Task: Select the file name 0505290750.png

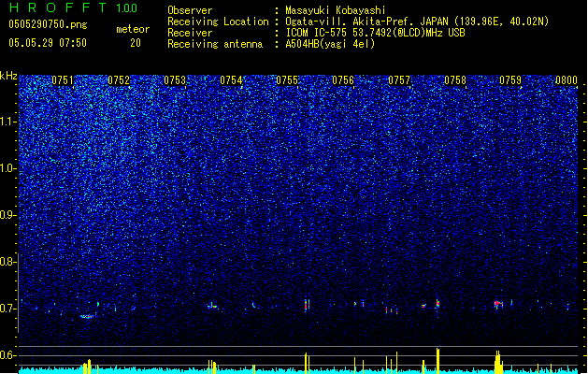Action: click(48, 24)
